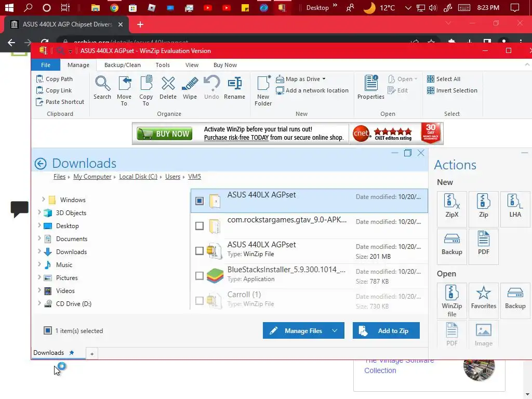Click the Delete tool icon
Viewport: 532px width, 399px height.
[x=168, y=88]
